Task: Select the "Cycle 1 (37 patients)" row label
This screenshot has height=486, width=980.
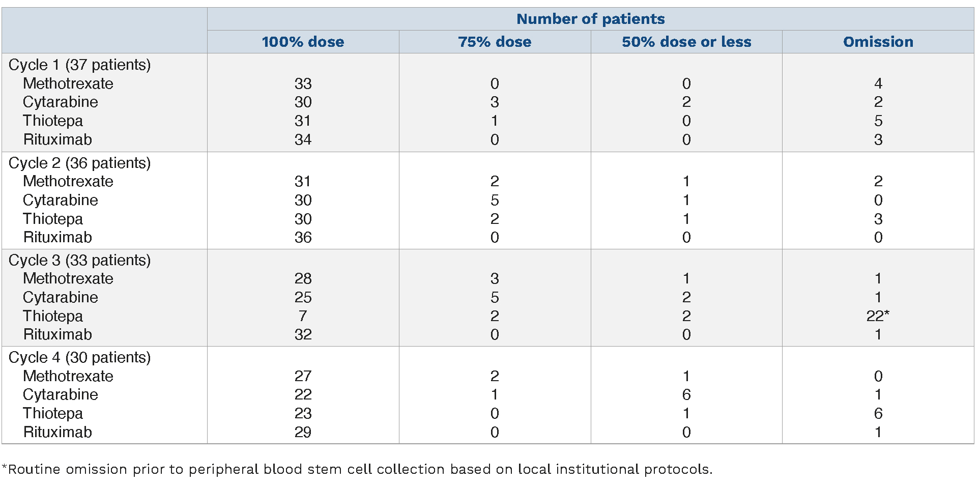Action: 80,65
